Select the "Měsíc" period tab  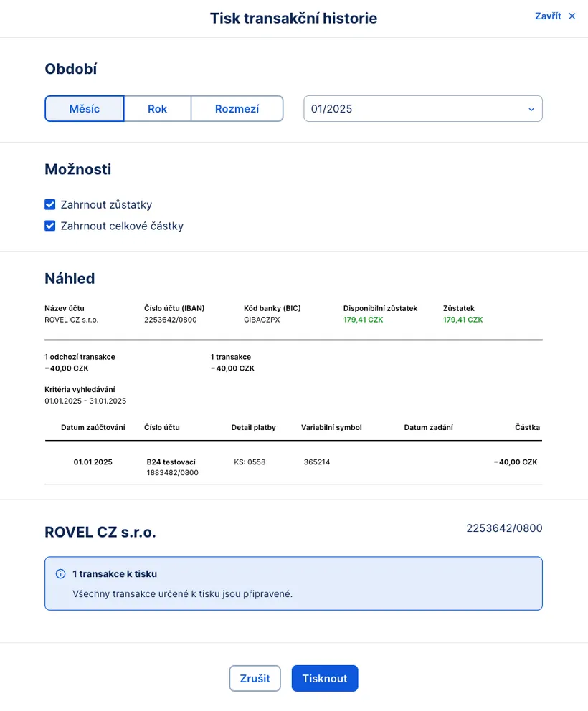pyautogui.click(x=85, y=108)
